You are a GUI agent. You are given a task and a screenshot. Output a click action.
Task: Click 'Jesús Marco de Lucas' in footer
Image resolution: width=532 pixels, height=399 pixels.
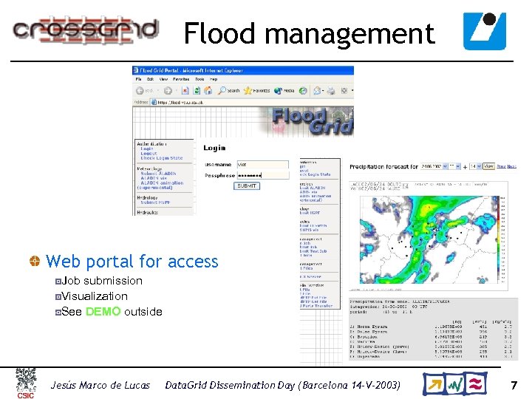[x=100, y=385]
